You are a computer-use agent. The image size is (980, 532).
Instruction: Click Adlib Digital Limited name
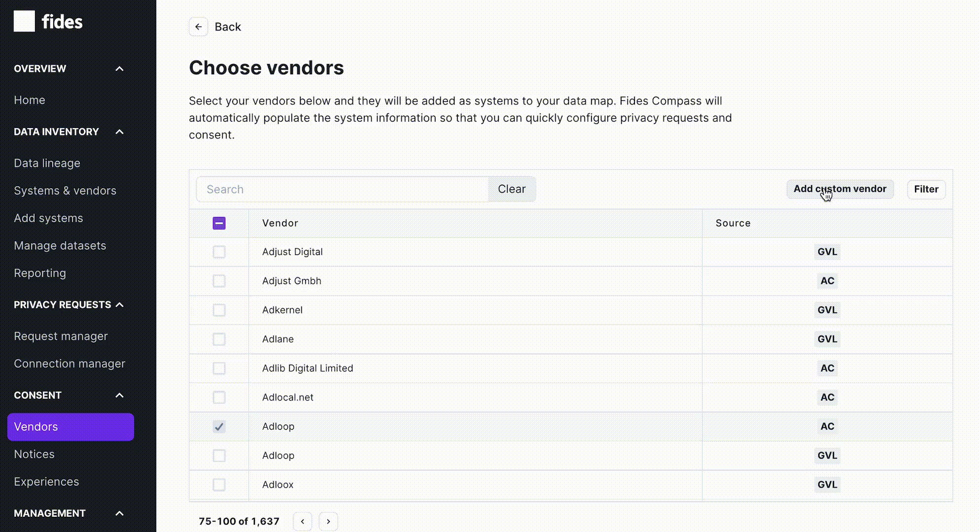[x=308, y=368]
